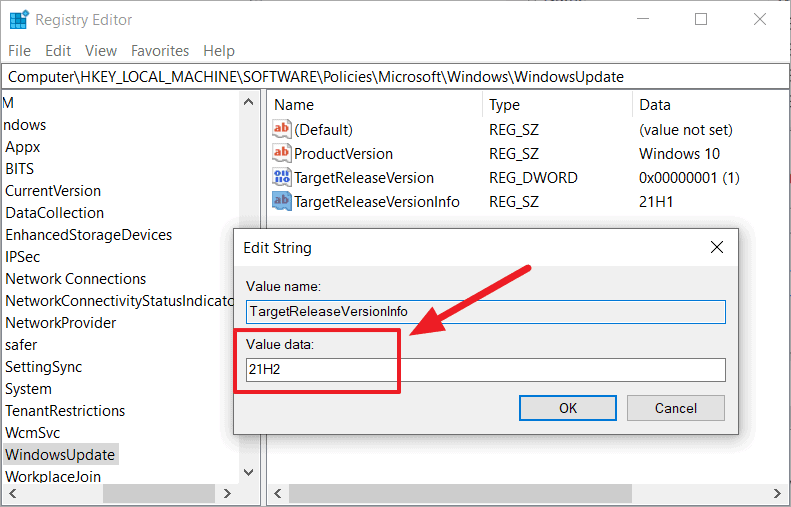Click tree pane horizontal scroll right arrow
Screen dimensions: 791x507
pyautogui.click(x=227, y=493)
